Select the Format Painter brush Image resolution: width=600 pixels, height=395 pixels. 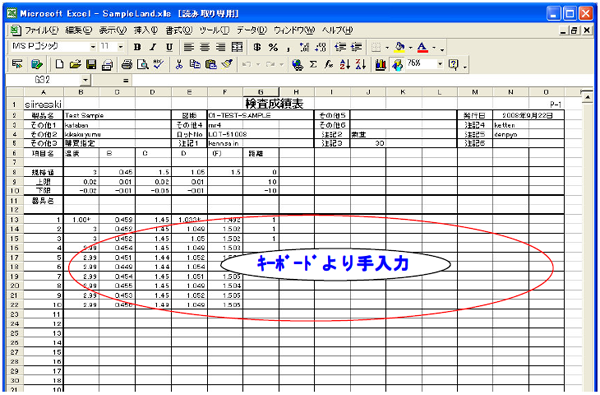[227, 64]
